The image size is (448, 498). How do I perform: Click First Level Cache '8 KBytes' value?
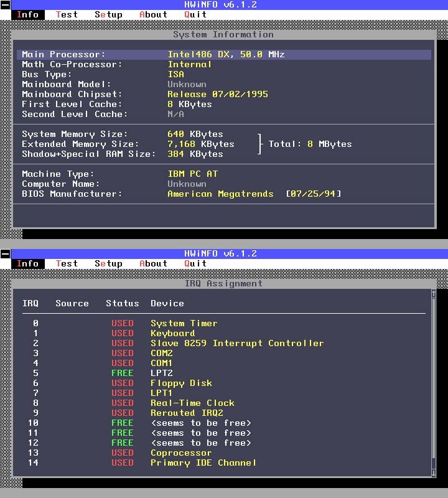point(190,104)
